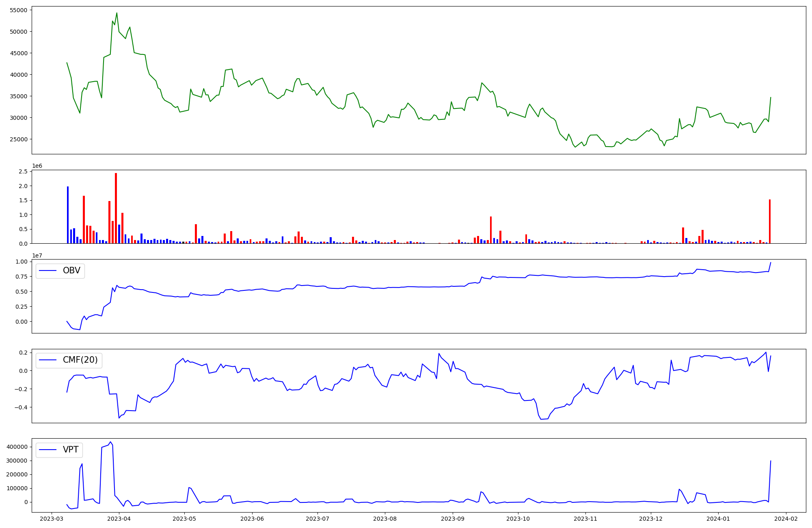Click the last red volume bar
This screenshot has width=812, height=528.
[x=769, y=221]
